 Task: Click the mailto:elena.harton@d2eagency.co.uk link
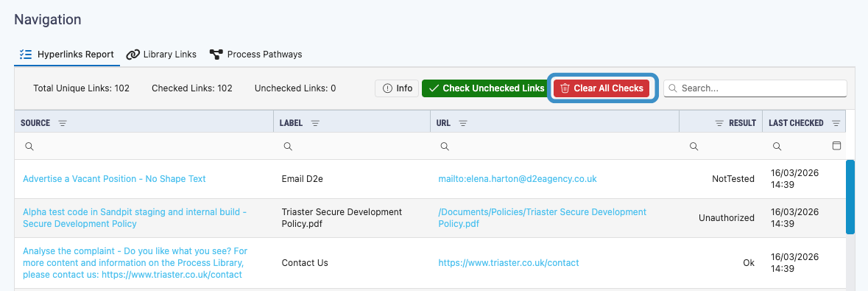tap(518, 179)
